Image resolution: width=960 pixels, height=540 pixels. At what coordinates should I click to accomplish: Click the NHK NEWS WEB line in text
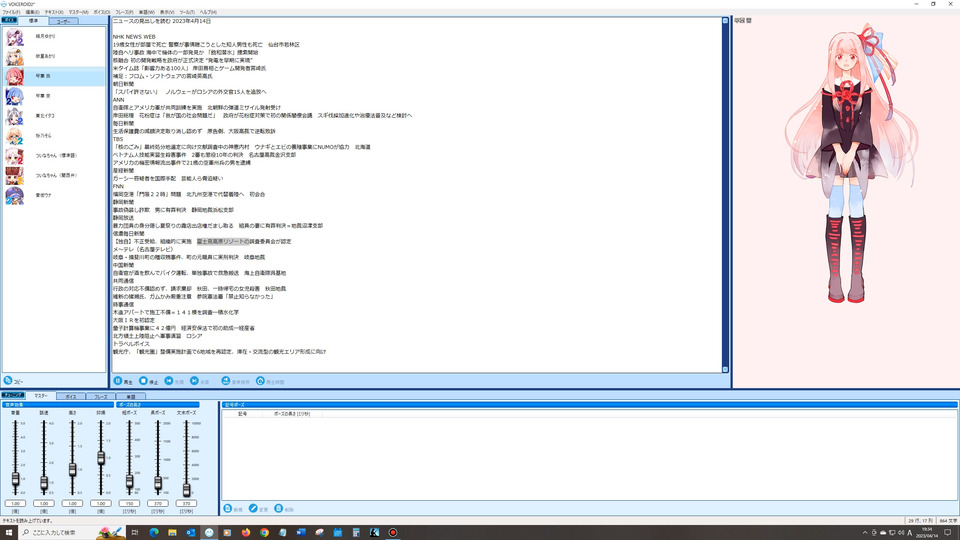pos(134,37)
